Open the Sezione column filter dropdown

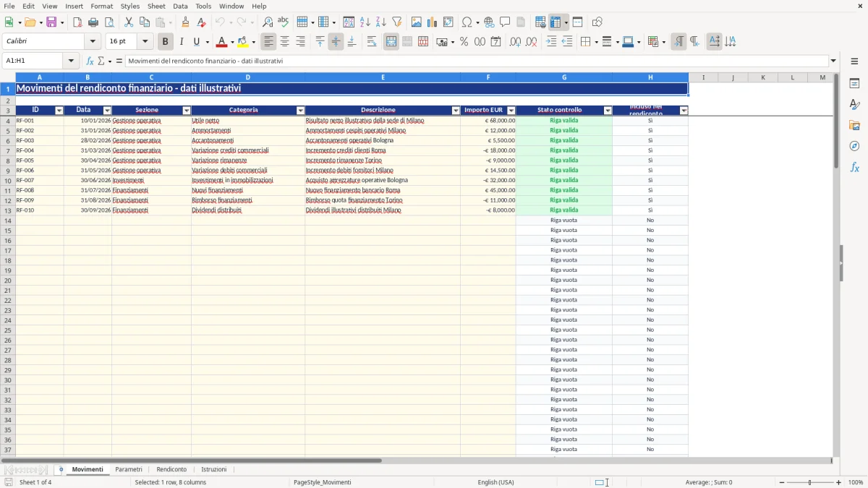point(186,111)
